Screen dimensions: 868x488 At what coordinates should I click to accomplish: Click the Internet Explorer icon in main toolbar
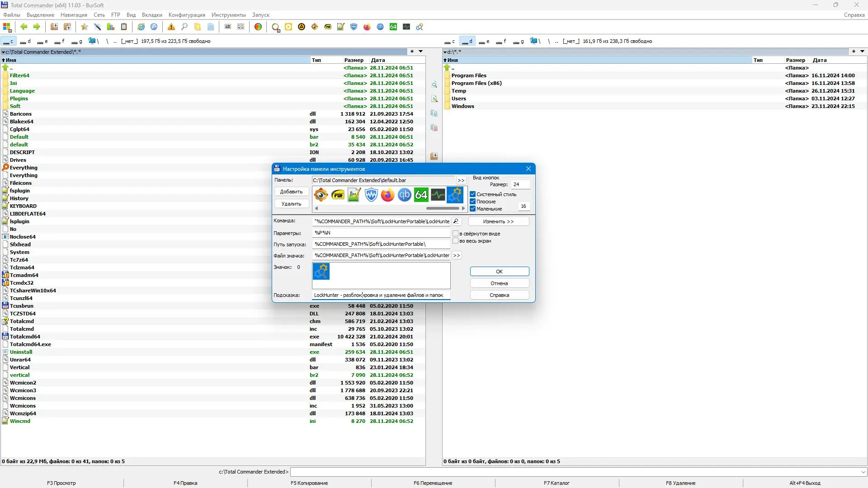141,27
